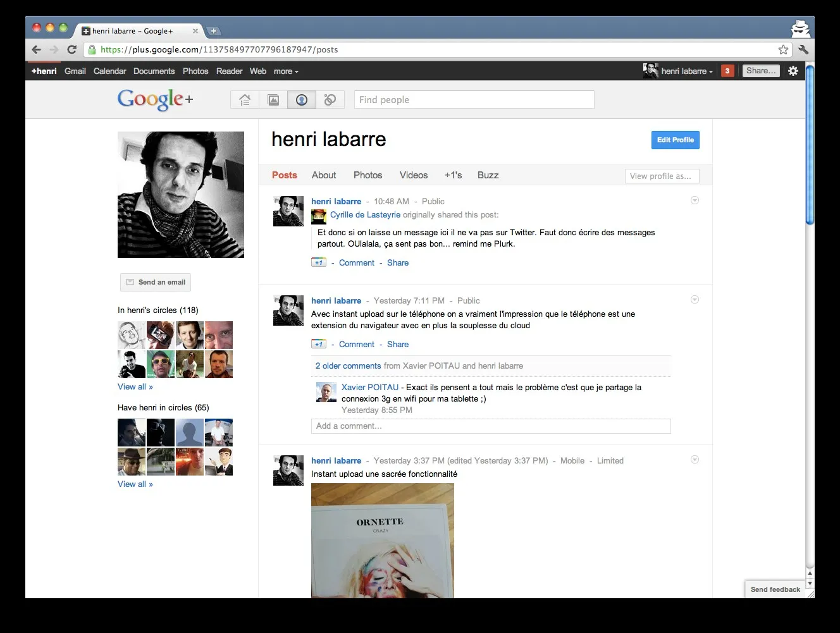Viewport: 840px width, 633px height.
Task: Expand the 'more' menu in the black bar
Action: coord(286,71)
